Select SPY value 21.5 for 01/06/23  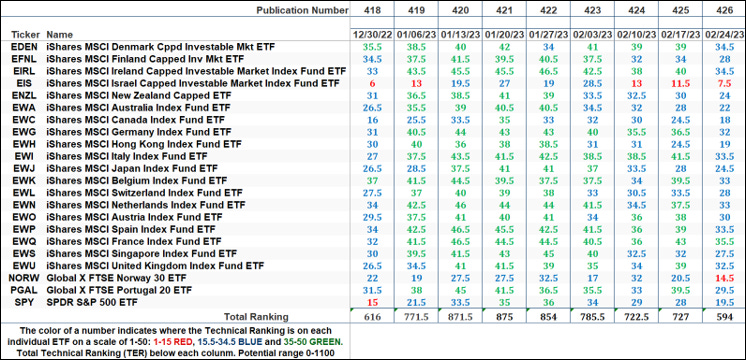417,302
